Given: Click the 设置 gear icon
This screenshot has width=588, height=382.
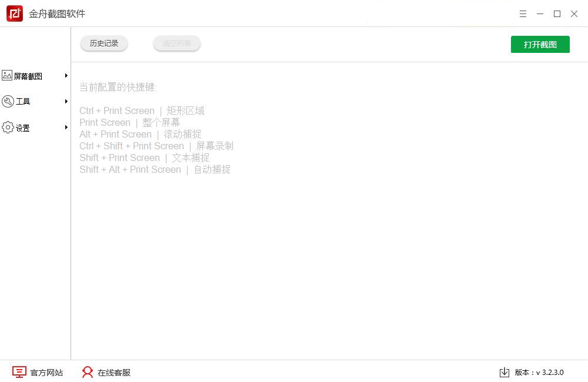Looking at the screenshot, I should (x=8, y=128).
